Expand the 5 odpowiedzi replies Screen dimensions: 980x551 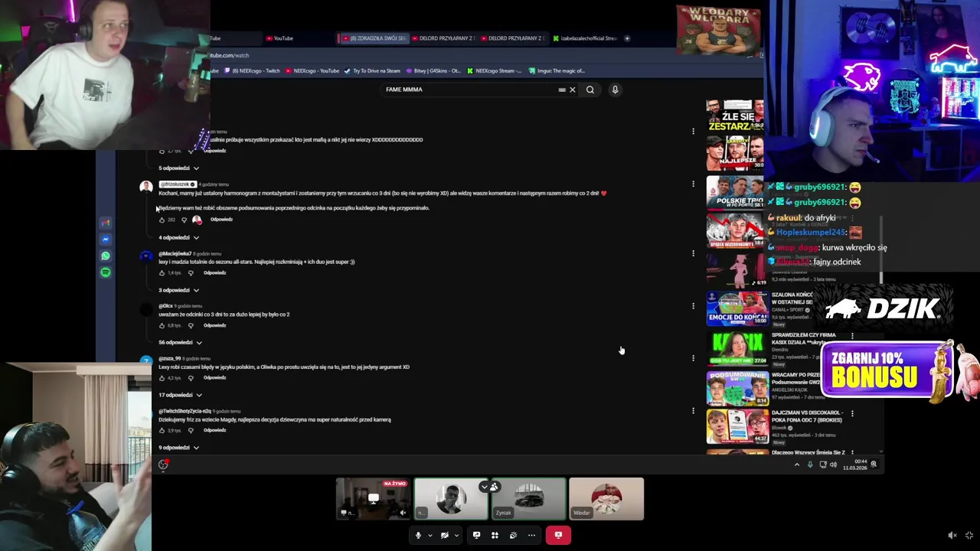pyautogui.click(x=178, y=168)
